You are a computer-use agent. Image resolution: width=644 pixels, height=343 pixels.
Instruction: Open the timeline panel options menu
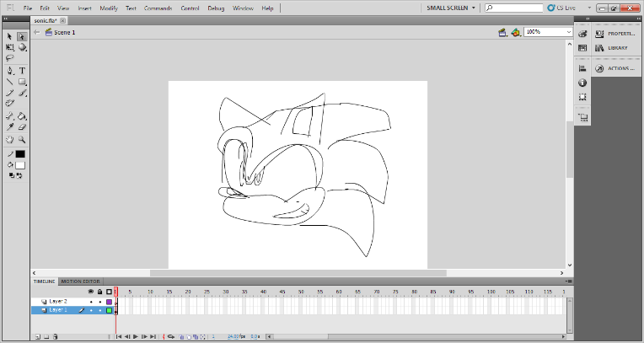click(x=568, y=281)
